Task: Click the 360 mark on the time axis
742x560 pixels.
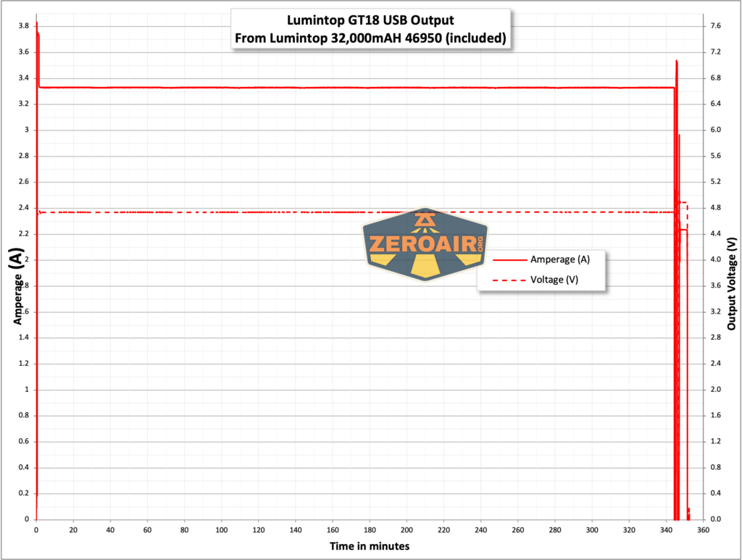Action: pyautogui.click(x=702, y=530)
